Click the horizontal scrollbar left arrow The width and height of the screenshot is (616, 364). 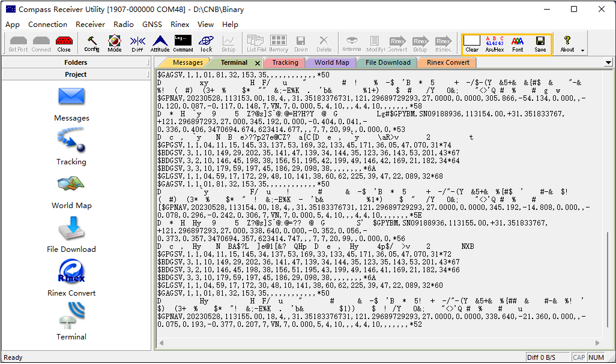coord(161,343)
